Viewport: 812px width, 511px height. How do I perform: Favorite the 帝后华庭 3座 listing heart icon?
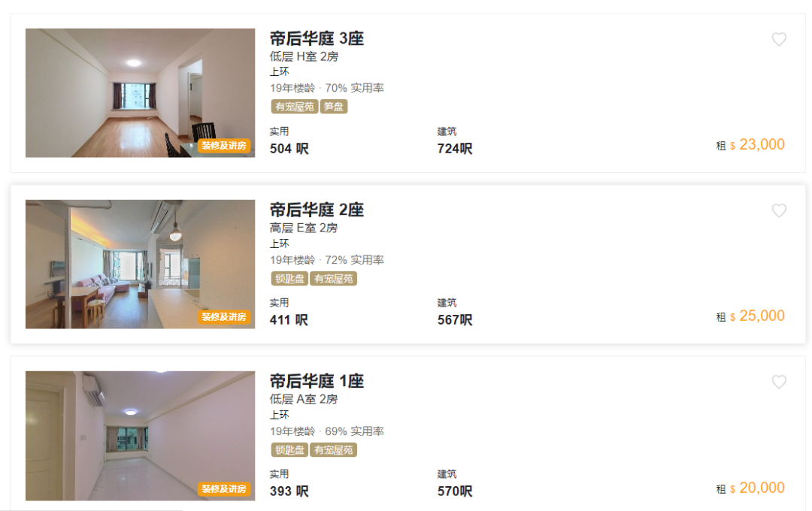(x=779, y=39)
